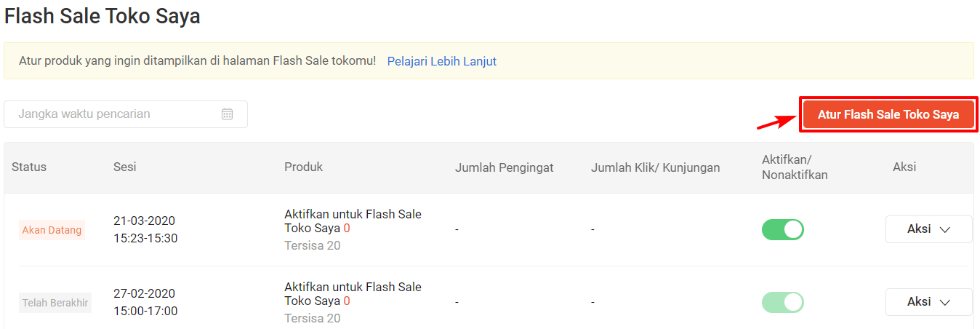Click Atur Flash Sale Toko Saya button
Image resolution: width=980 pixels, height=329 pixels.
click(x=888, y=114)
